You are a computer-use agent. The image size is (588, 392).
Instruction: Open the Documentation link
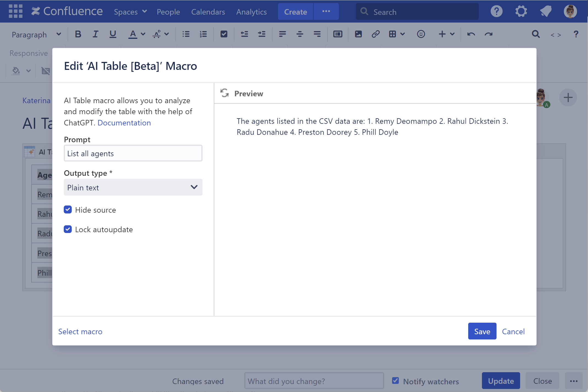[124, 123]
